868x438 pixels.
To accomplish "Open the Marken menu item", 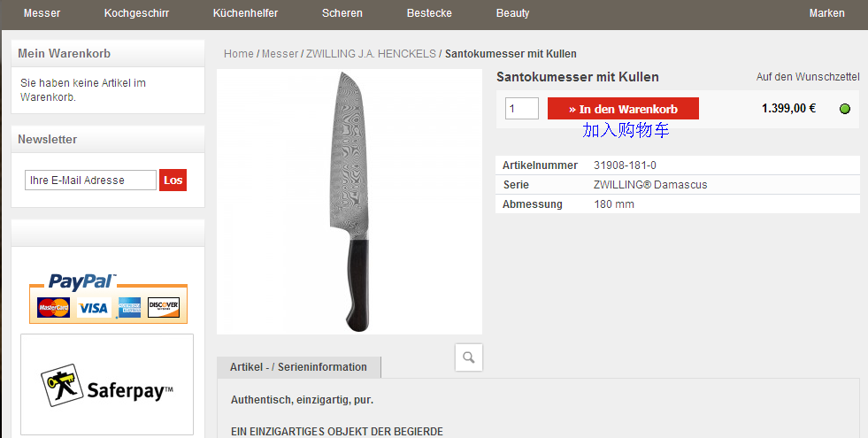I will tap(826, 12).
